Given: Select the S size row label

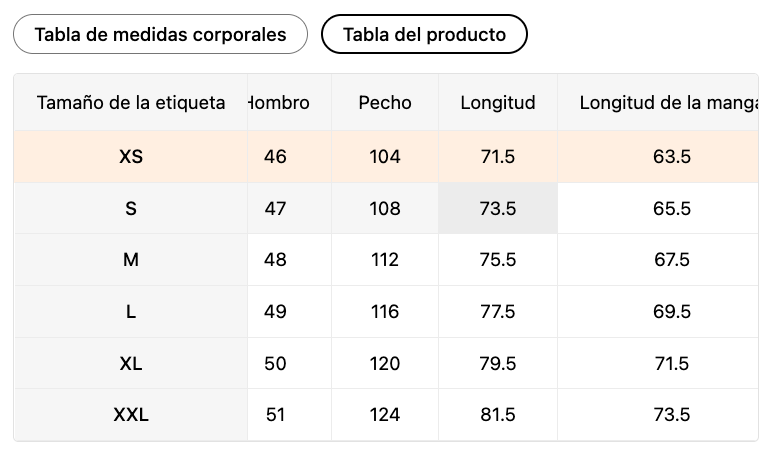Looking at the screenshot, I should [x=131, y=208].
